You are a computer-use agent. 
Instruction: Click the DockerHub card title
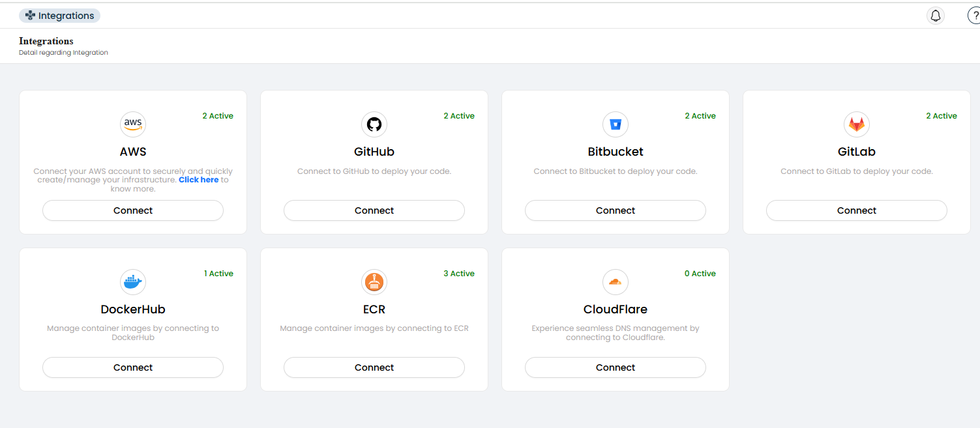click(x=133, y=309)
